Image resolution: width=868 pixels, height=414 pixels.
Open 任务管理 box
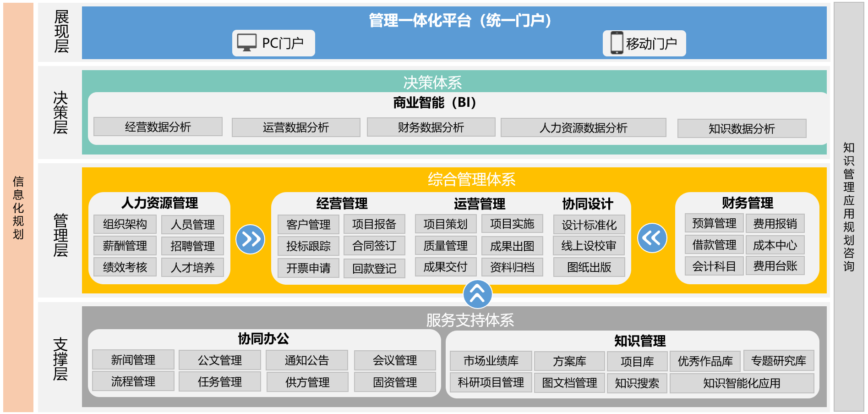coord(220,382)
